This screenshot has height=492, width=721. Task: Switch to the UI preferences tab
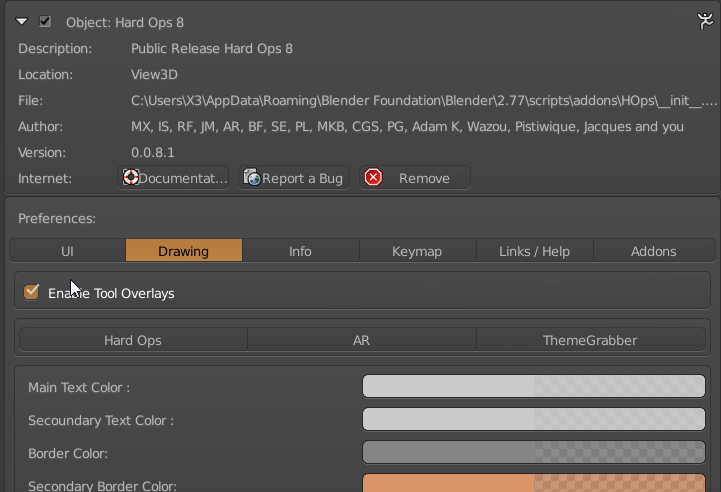click(x=68, y=251)
